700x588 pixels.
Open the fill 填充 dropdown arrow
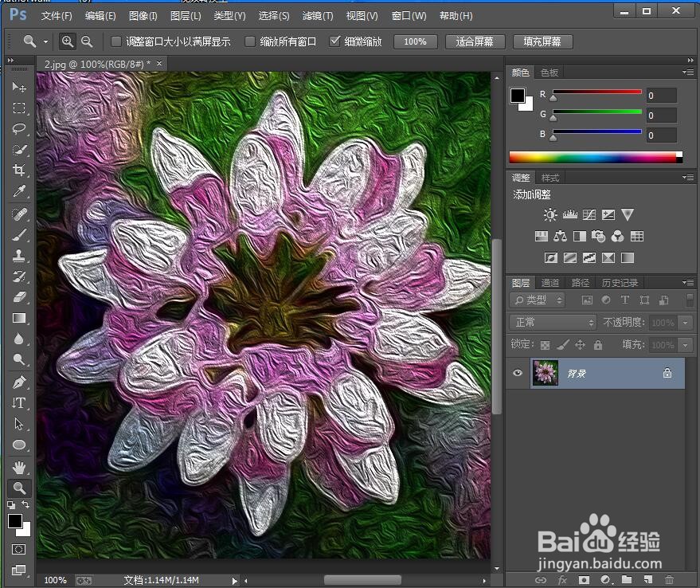[686, 344]
